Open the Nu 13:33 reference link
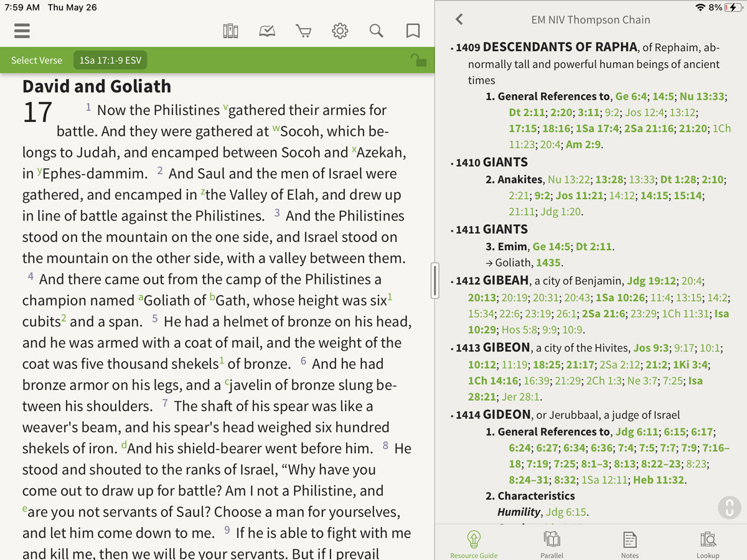Screen dimensions: 747x560 click(x=702, y=96)
